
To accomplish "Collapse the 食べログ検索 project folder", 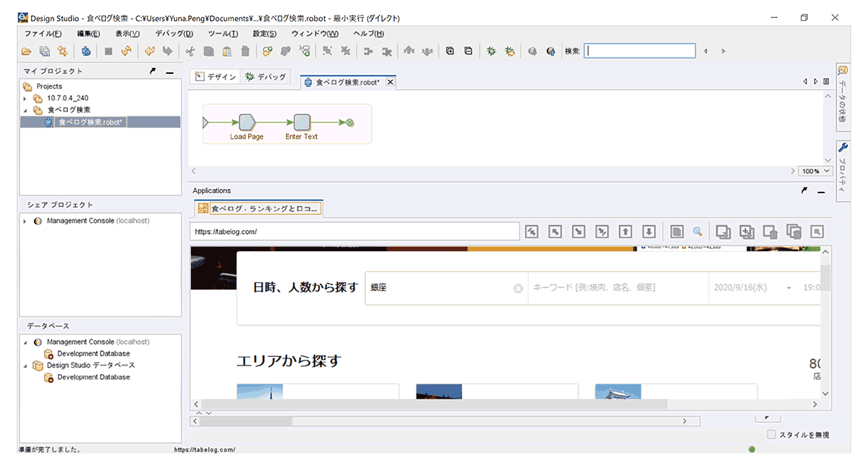I will click(25, 110).
